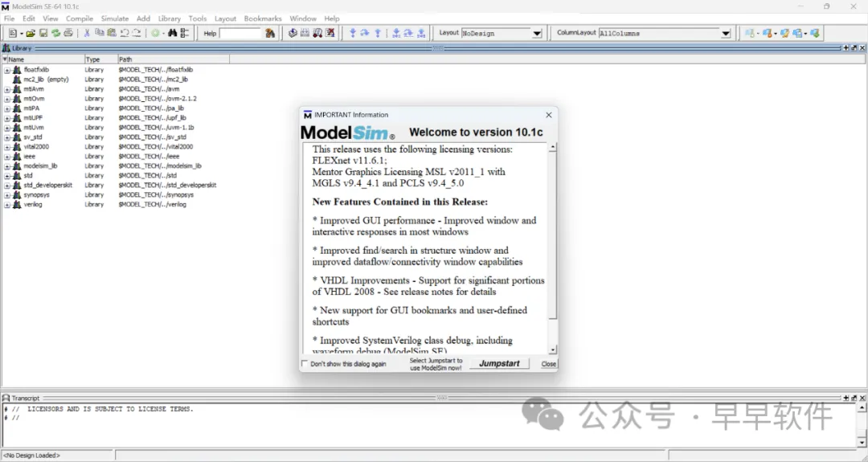The image size is (868, 462).
Task: Click the Cut scissors icon
Action: [87, 33]
